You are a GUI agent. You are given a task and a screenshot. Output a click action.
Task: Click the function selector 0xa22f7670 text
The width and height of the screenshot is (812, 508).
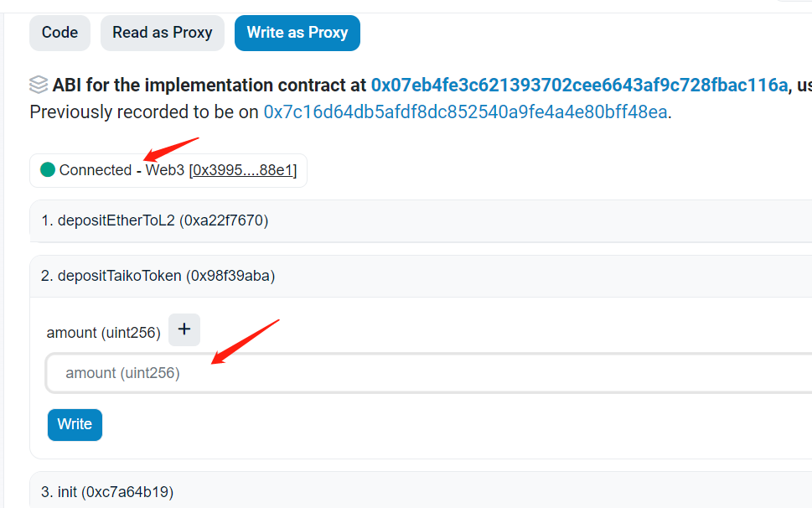[x=224, y=220]
